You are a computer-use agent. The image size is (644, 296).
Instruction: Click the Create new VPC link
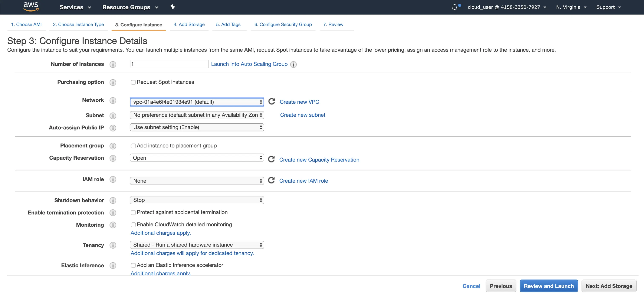coord(299,102)
